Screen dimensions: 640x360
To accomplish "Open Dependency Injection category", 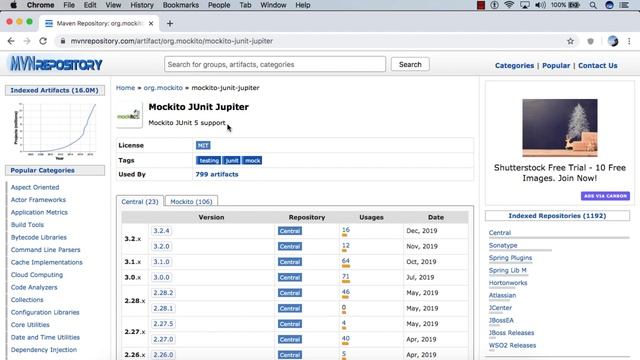I will [x=44, y=350].
